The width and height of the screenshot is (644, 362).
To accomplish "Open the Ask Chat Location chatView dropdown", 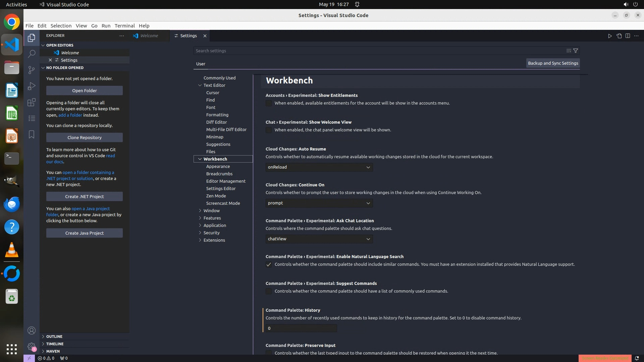I will (x=319, y=239).
